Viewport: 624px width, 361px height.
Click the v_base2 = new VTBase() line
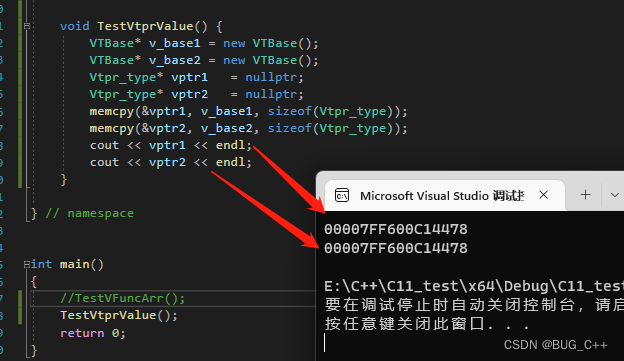(204, 60)
